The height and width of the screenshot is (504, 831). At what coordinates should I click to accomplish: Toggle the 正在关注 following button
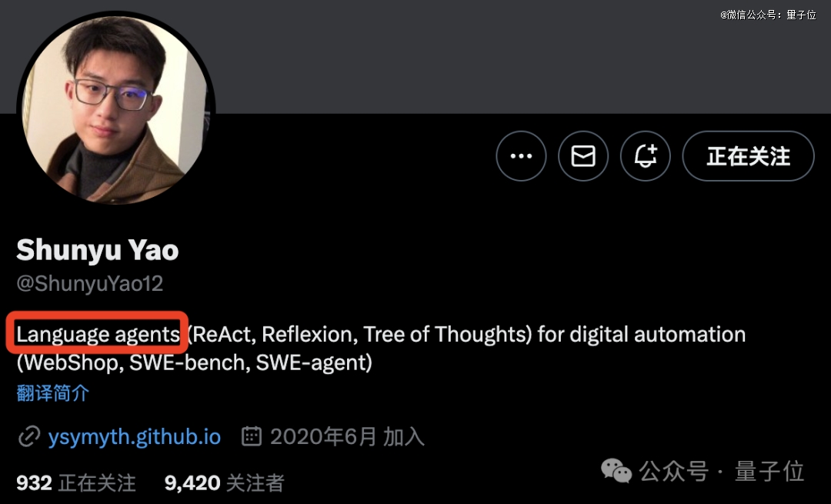pyautogui.click(x=749, y=155)
